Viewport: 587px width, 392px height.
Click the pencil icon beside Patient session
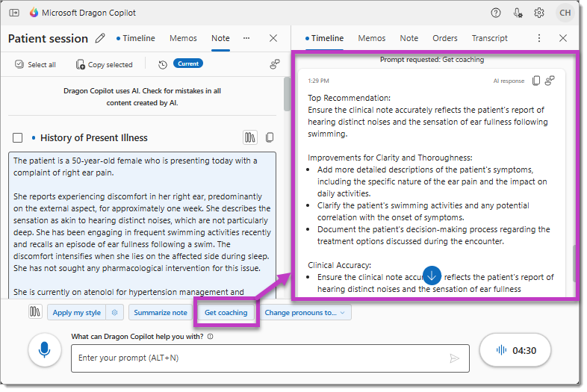(101, 39)
